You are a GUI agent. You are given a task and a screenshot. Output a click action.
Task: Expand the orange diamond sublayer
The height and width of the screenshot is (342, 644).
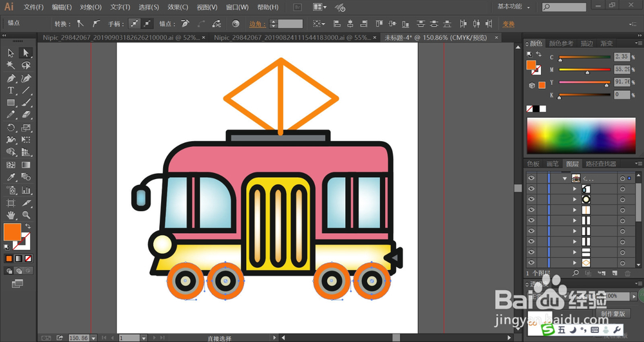tap(575, 262)
